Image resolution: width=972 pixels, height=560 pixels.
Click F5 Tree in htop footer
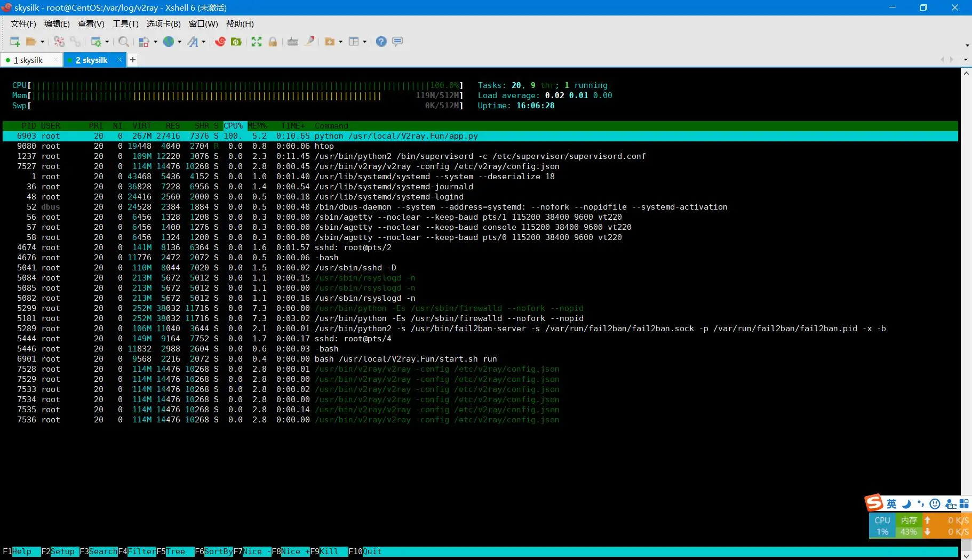point(175,551)
